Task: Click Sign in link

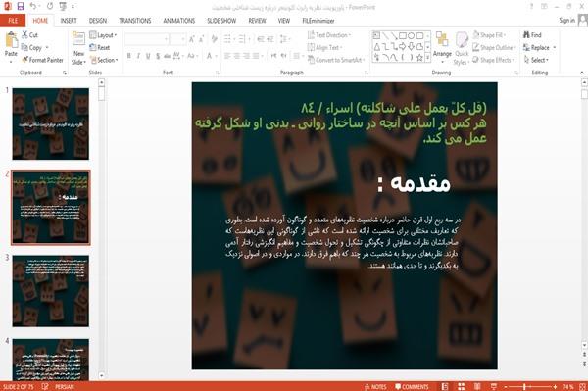Action: click(566, 21)
